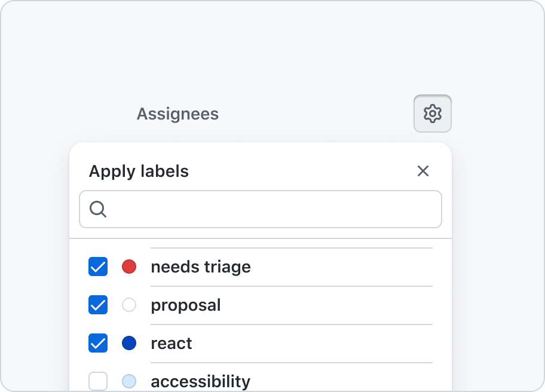This screenshot has width=545, height=392.
Task: Select the proposal label text
Action: click(186, 306)
